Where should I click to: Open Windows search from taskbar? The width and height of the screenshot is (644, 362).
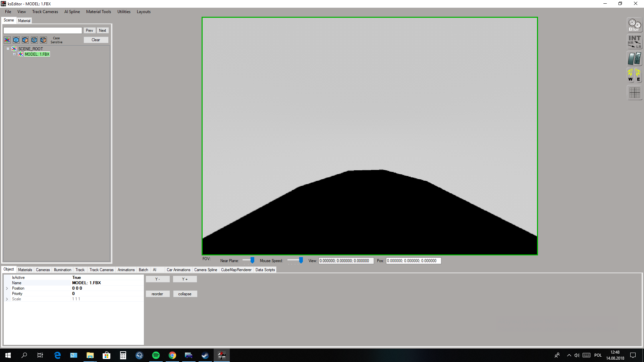click(x=24, y=355)
